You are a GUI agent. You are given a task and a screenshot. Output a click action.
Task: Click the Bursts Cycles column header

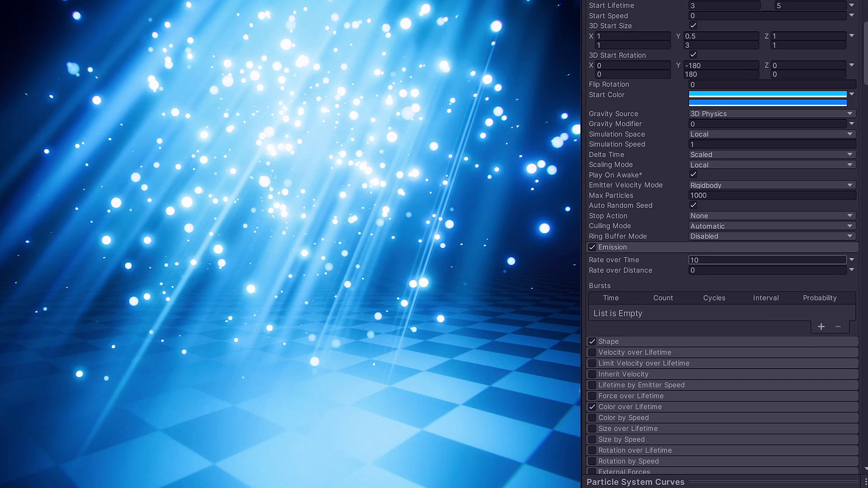714,298
